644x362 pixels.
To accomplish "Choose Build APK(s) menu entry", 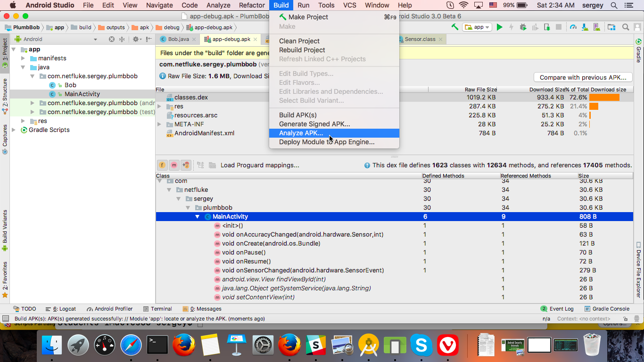I will coord(334,115).
